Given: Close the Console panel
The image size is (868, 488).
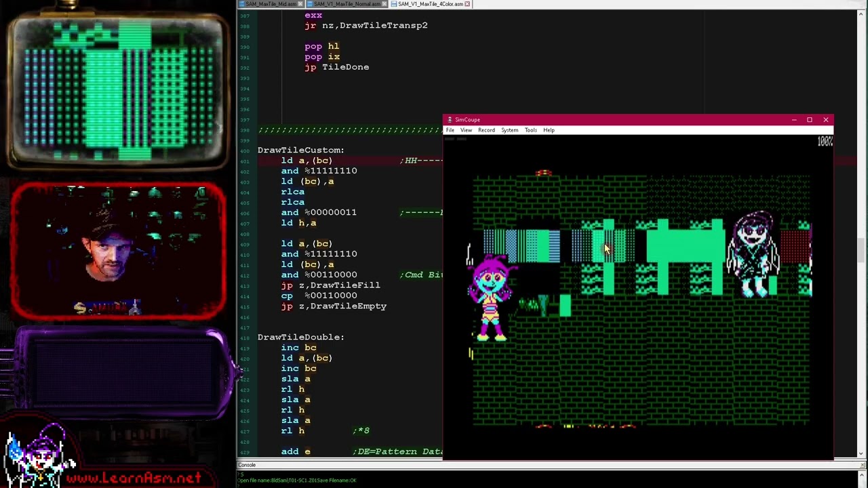Looking at the screenshot, I should point(863,465).
